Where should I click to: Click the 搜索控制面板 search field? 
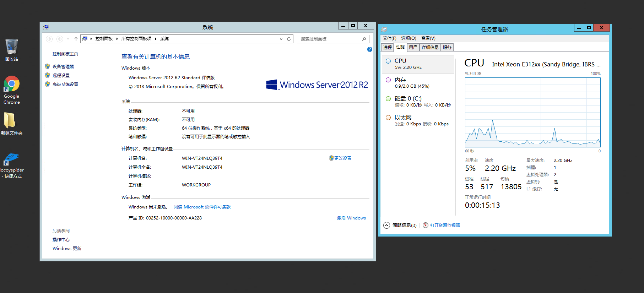pos(329,39)
